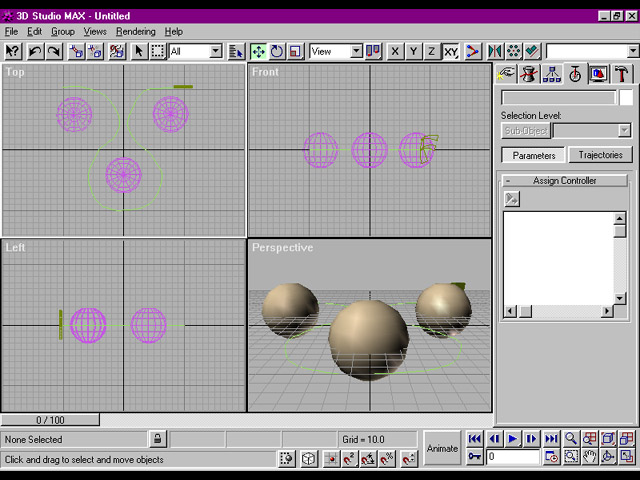640x480 pixels.
Task: Open the Display command panel
Action: point(599,74)
